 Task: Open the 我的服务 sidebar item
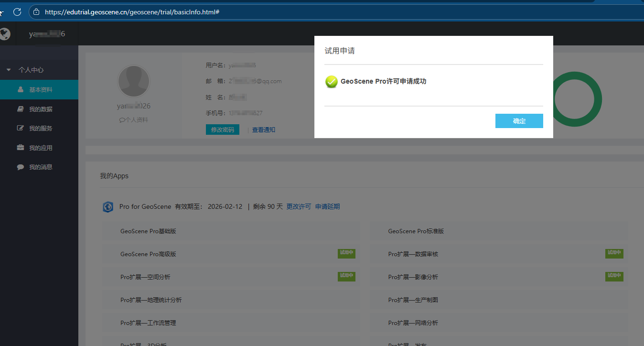pos(39,128)
